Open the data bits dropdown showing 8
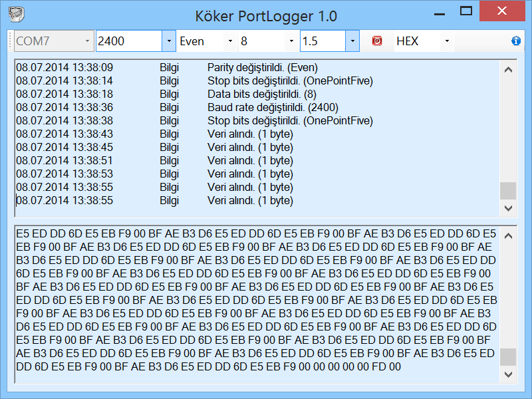This screenshot has width=532, height=399. [x=291, y=41]
